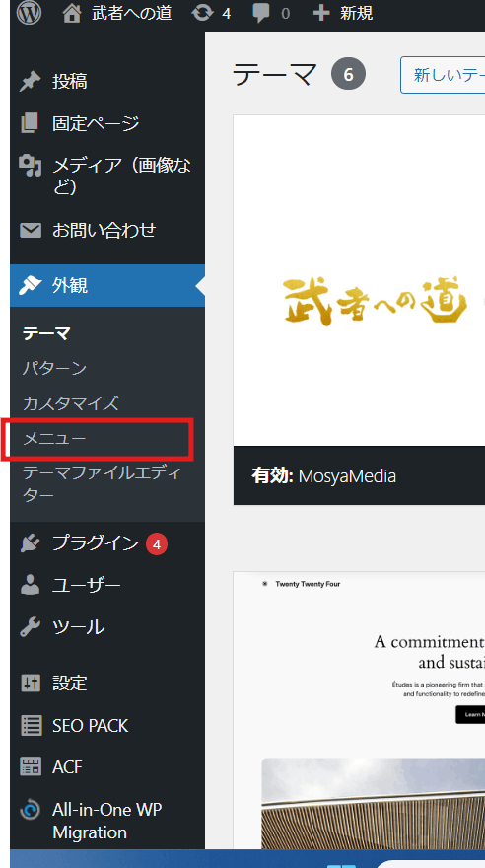This screenshot has width=485, height=868.
Task: Open the カスタマイズ submenu item
Action: pyautogui.click(x=71, y=403)
